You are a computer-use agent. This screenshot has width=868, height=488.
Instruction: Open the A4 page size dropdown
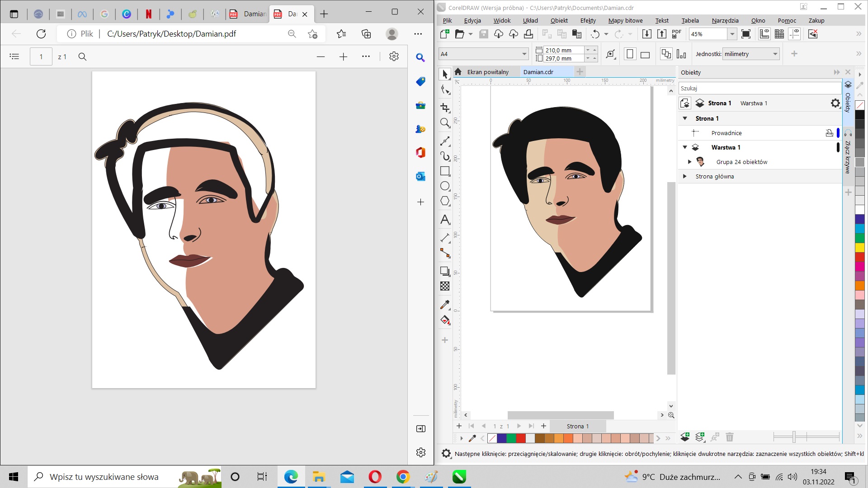524,54
